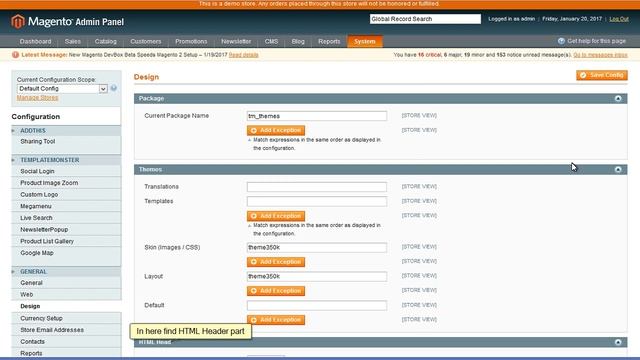
Task: Open the Newsletter menu
Action: click(x=236, y=41)
